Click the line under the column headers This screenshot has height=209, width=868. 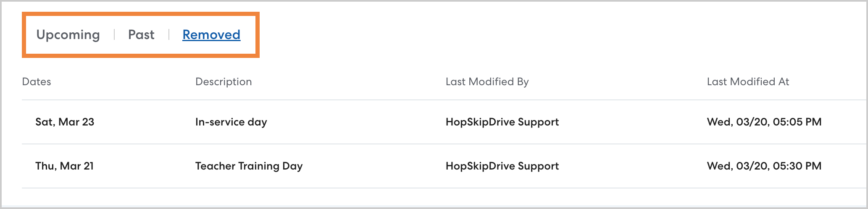420,100
